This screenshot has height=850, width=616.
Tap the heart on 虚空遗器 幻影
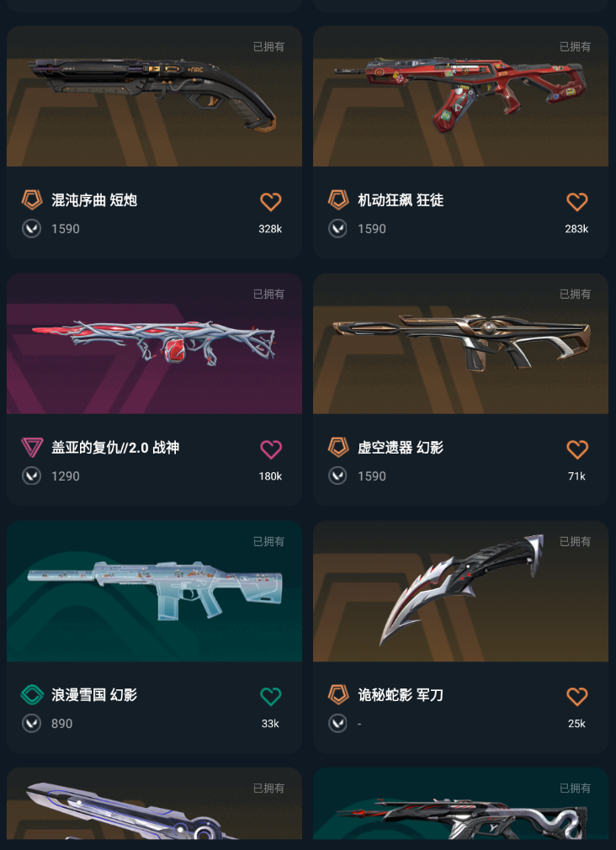tap(577, 449)
